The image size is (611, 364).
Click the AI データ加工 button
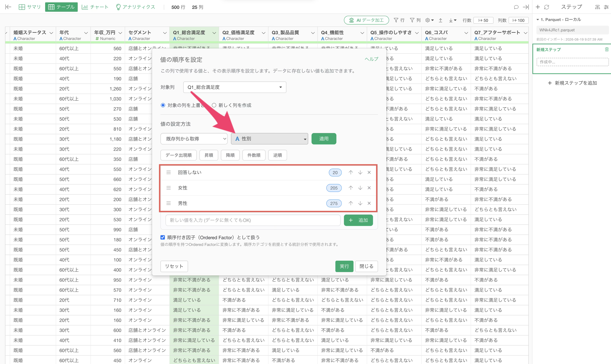(366, 20)
